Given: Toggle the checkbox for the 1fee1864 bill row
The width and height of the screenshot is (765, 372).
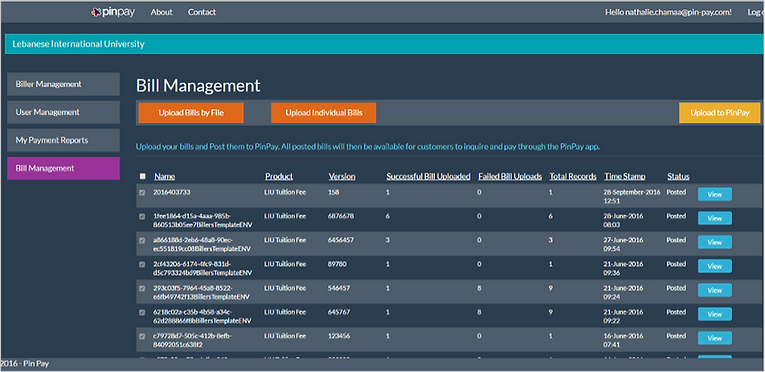Looking at the screenshot, I should [x=142, y=216].
